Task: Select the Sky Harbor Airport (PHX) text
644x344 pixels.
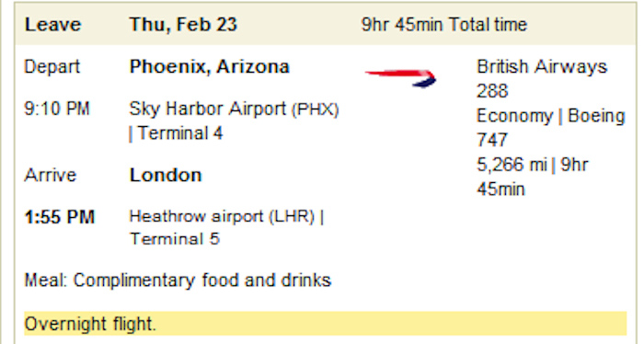Action: [234, 109]
